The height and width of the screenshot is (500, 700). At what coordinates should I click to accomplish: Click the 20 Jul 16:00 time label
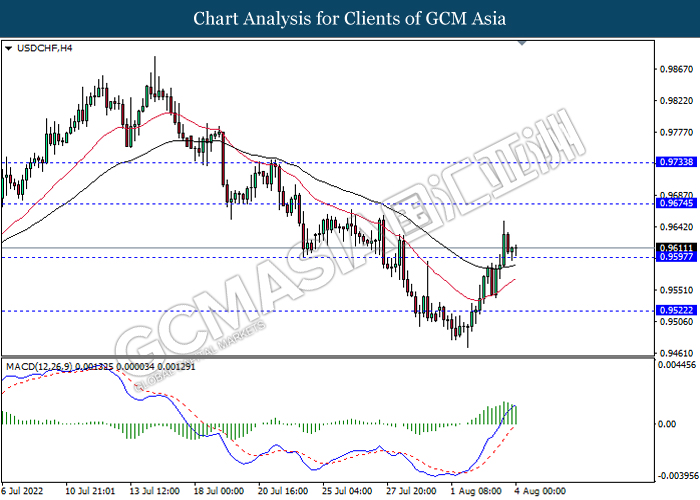(283, 491)
